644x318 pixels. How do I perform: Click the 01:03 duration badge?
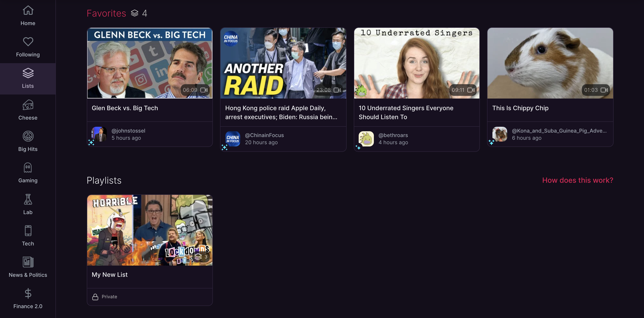[x=596, y=90]
